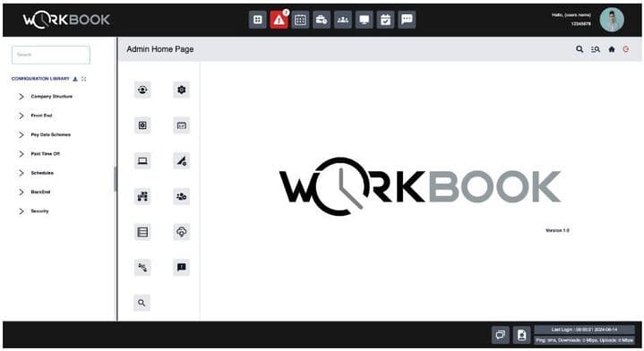
Task: Select the Schedules label
Action: click(x=42, y=173)
